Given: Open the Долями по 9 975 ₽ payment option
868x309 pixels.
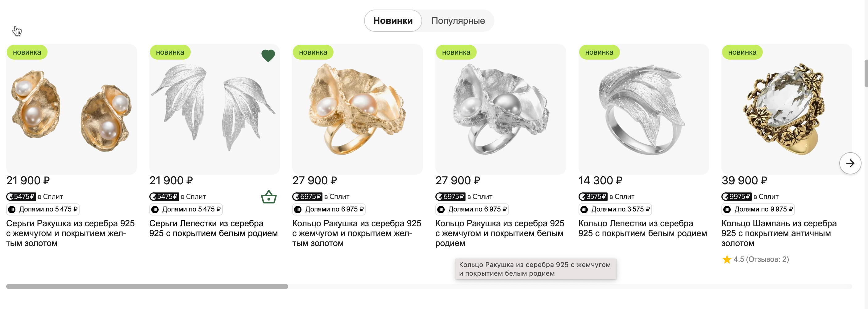Looking at the screenshot, I should 758,209.
